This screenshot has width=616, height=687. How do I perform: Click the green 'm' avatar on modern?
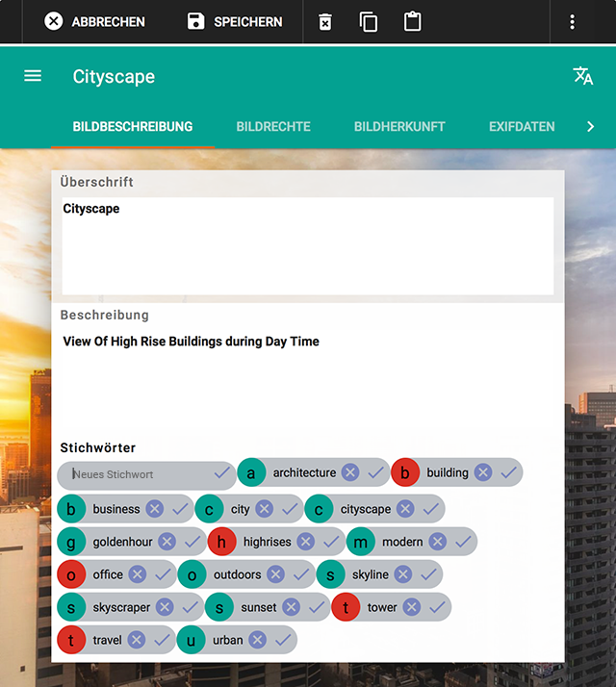pyautogui.click(x=360, y=542)
